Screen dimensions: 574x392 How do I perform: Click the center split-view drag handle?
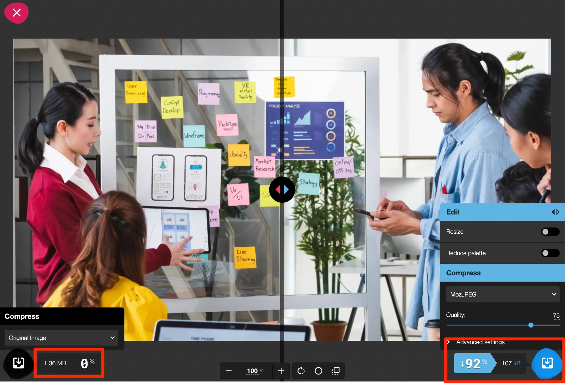282,190
